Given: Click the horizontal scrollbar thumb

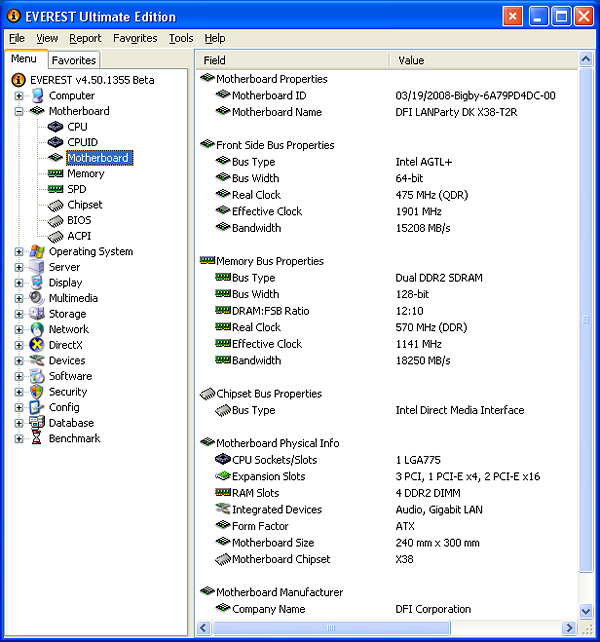Looking at the screenshot, I should [x=331, y=627].
